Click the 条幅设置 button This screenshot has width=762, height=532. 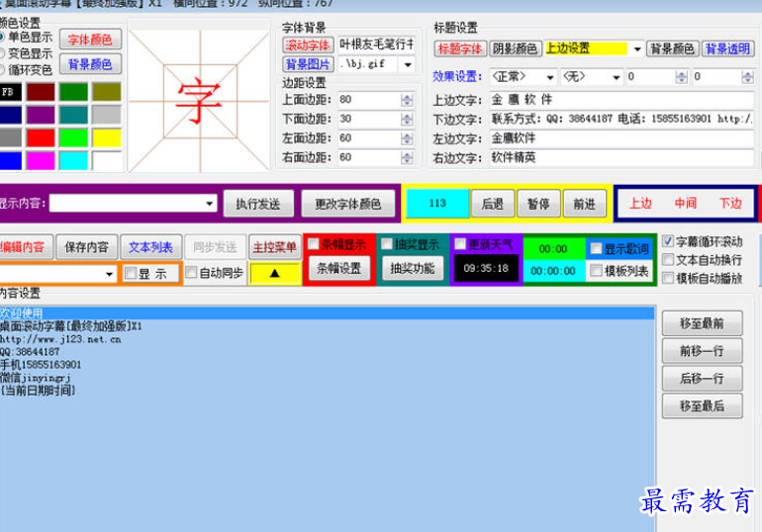click(339, 268)
